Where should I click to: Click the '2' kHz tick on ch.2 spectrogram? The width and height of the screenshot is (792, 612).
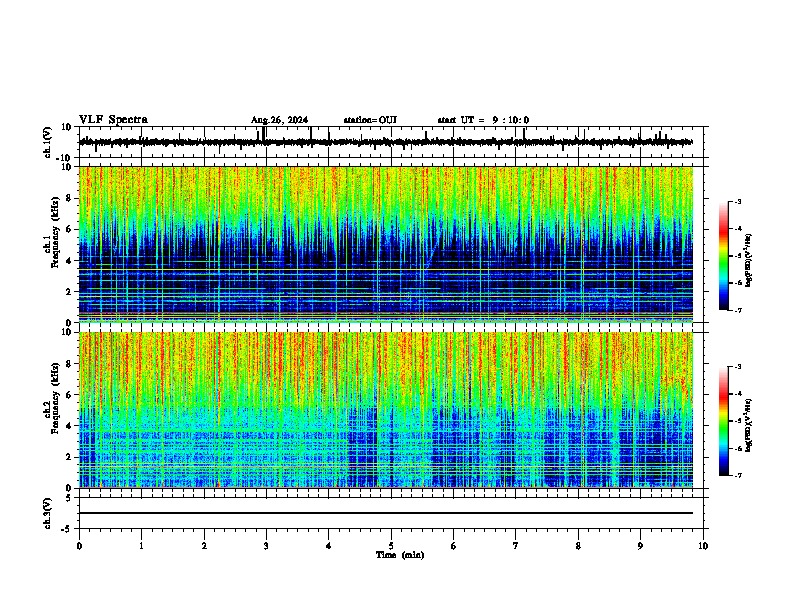[x=69, y=457]
